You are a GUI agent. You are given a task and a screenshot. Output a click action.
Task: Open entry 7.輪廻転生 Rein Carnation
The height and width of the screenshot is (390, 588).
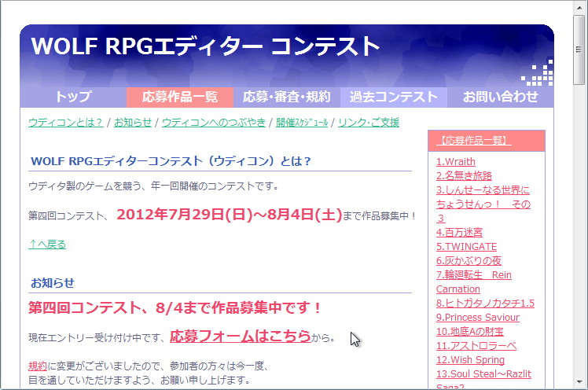[x=474, y=282]
